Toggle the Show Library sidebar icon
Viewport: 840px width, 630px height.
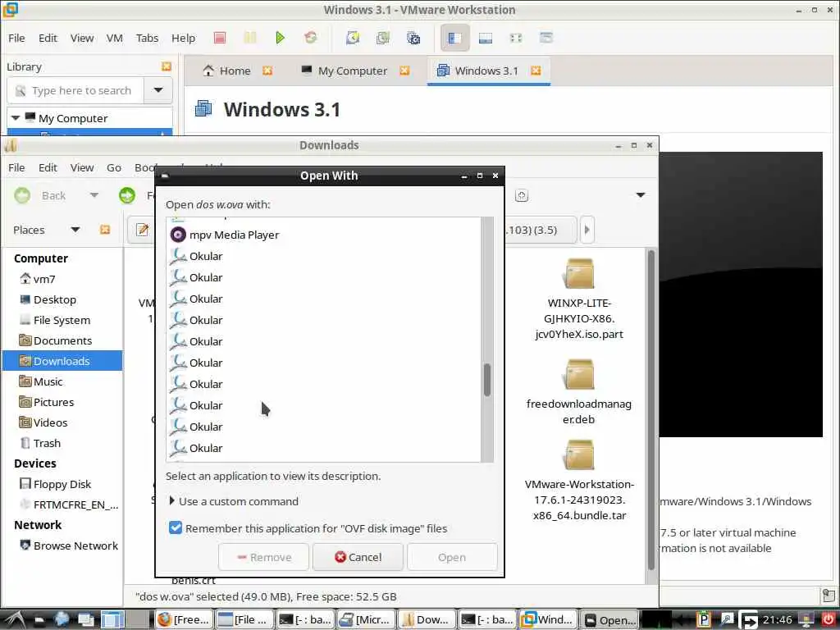454,38
